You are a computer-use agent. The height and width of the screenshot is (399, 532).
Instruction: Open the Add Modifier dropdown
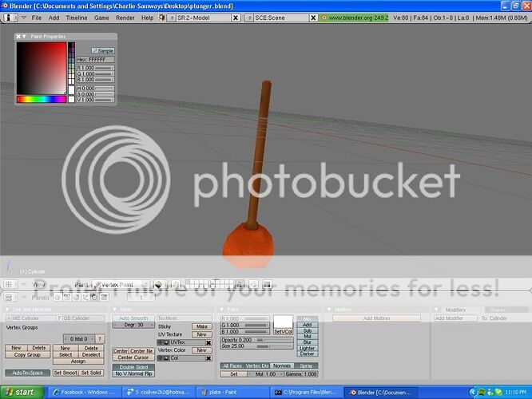pyautogui.click(x=455, y=318)
